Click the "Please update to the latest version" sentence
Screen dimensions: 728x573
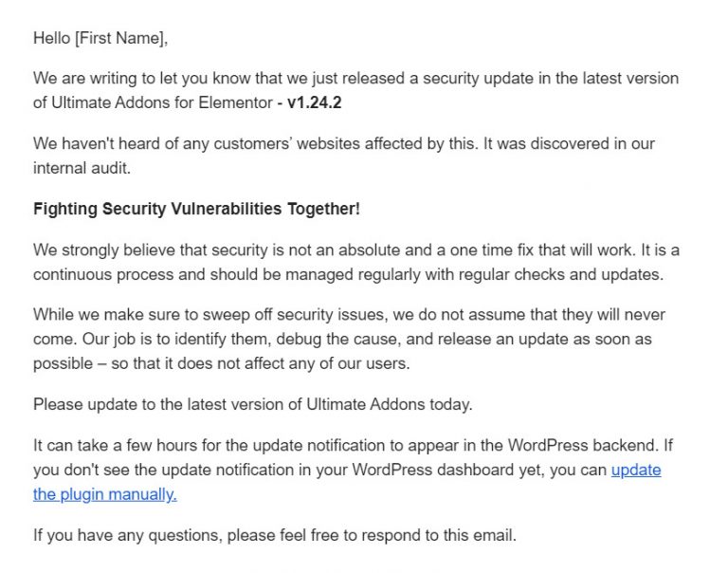[x=252, y=405]
